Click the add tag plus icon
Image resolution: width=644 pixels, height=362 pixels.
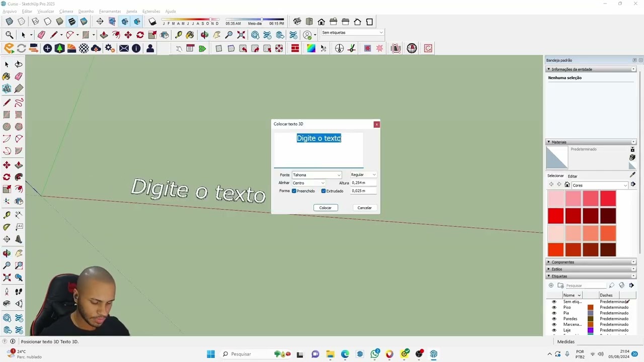551,286
